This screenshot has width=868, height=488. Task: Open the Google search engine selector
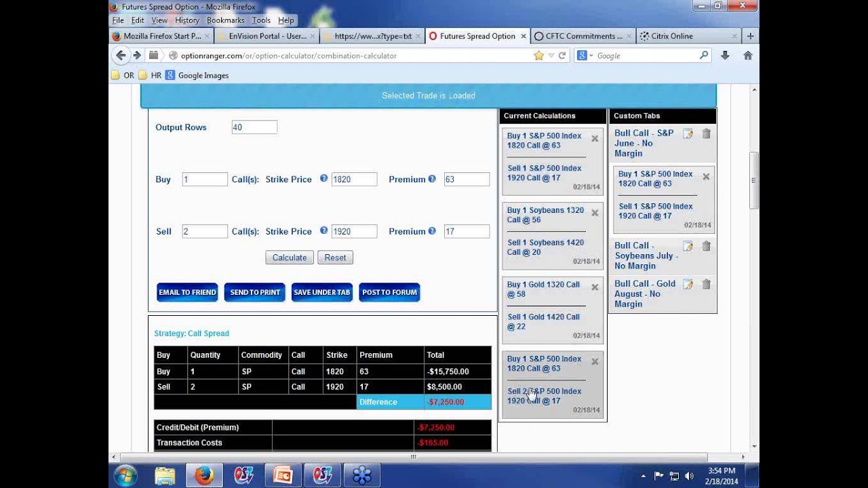point(584,56)
